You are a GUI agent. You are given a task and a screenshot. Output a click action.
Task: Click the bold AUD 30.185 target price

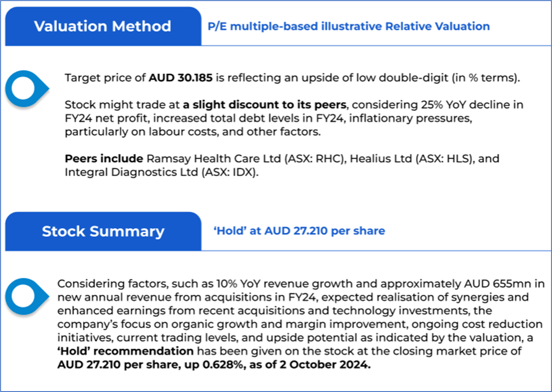pos(181,78)
